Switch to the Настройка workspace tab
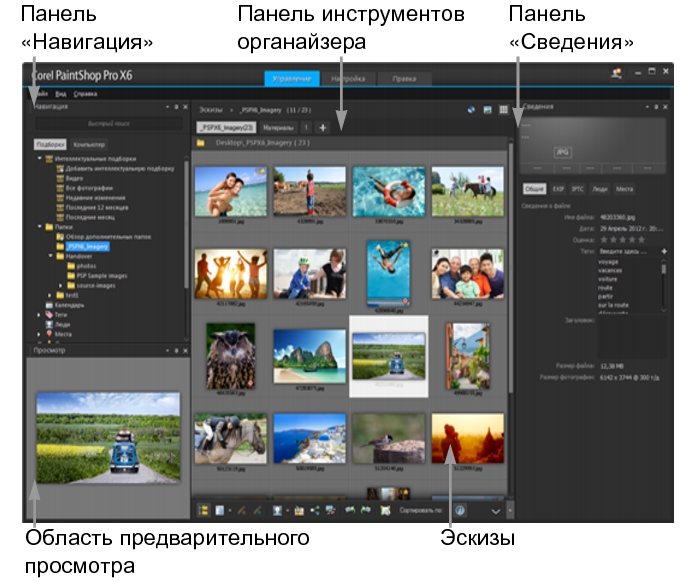The height and width of the screenshot is (582, 696). (348, 79)
